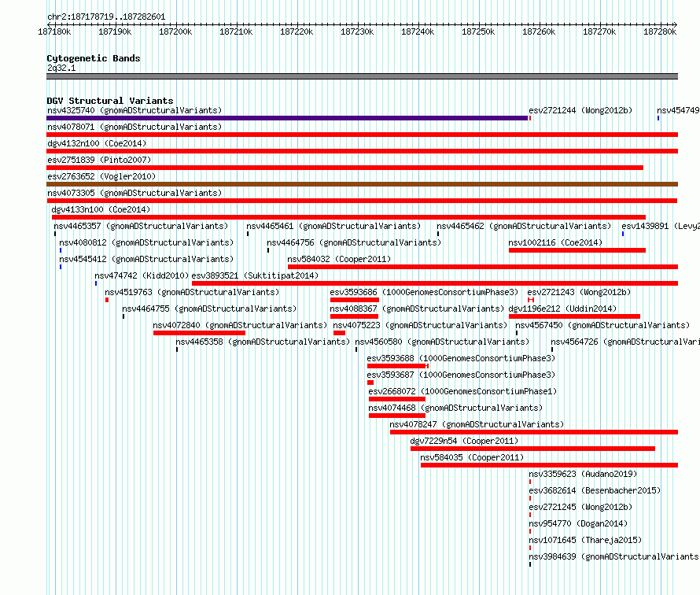Open nsv4545412 gnomAD variant label
Viewport: 700px width, 595px height.
click(x=146, y=259)
